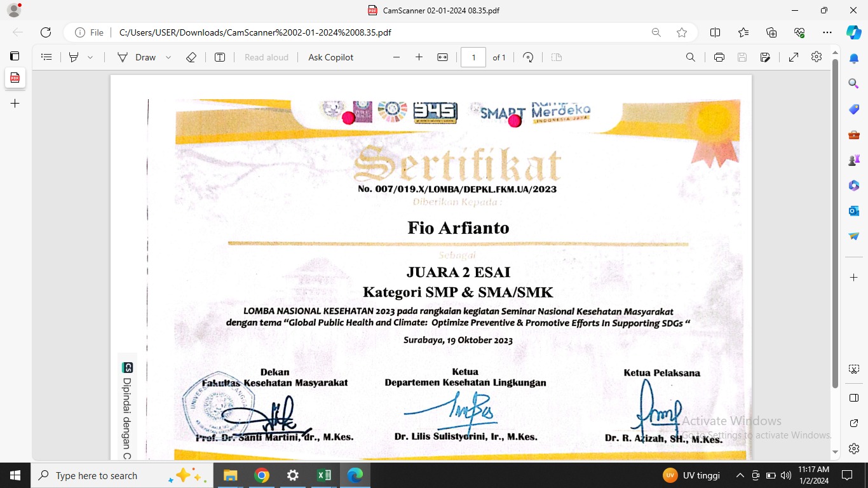The image size is (868, 488).
Task: Open sidebar Microsoft 365
Action: [x=854, y=186]
